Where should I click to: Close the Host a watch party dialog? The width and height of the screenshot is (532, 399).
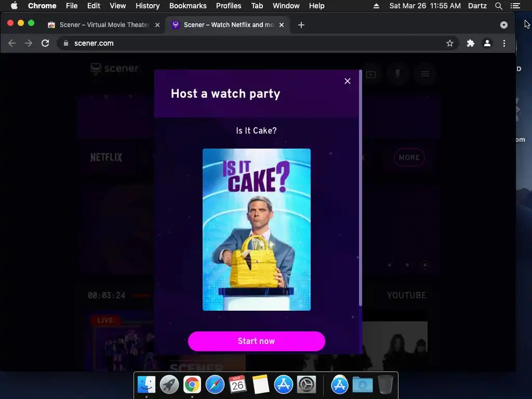(x=348, y=81)
